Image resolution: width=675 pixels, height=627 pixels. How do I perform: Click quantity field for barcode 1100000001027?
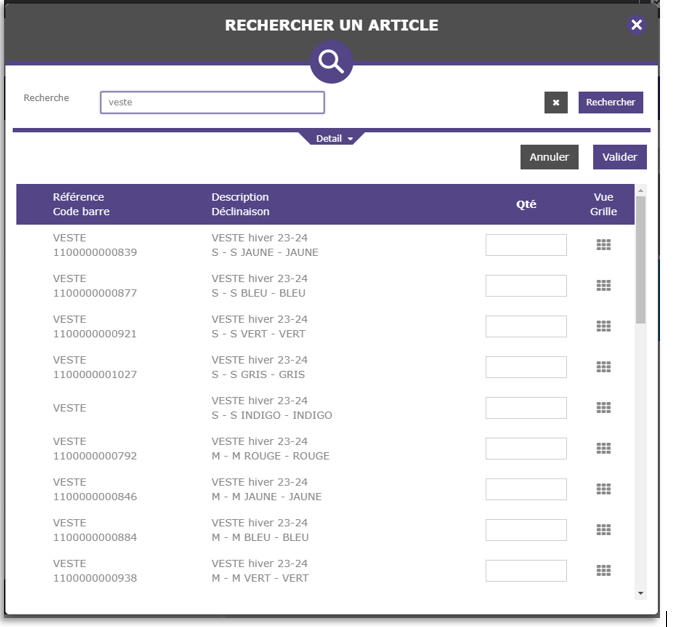pos(526,367)
